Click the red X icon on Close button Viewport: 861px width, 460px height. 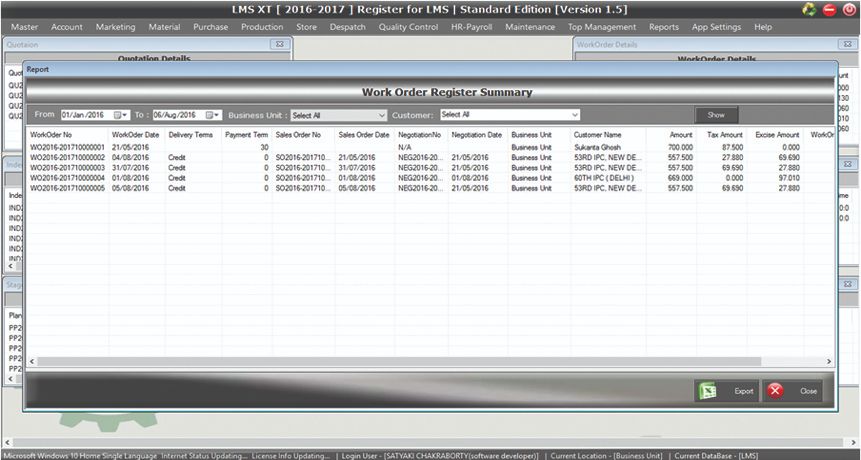click(x=775, y=391)
